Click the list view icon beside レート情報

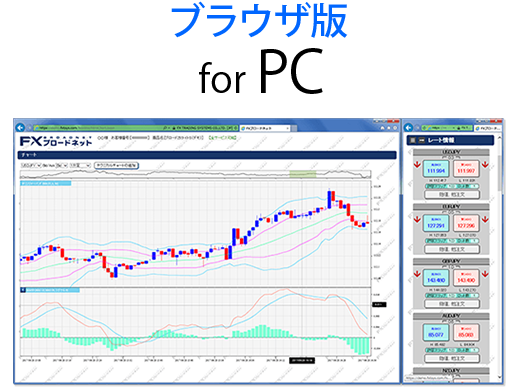tap(421, 140)
